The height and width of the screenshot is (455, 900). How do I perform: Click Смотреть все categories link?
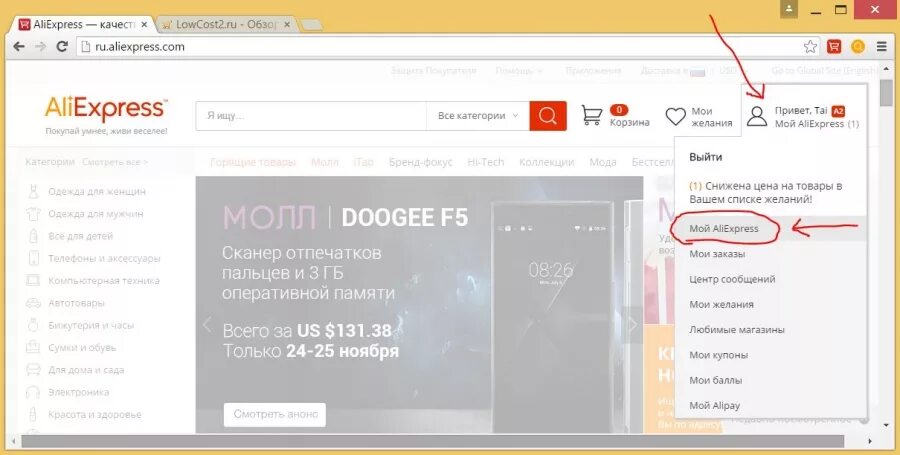[115, 162]
